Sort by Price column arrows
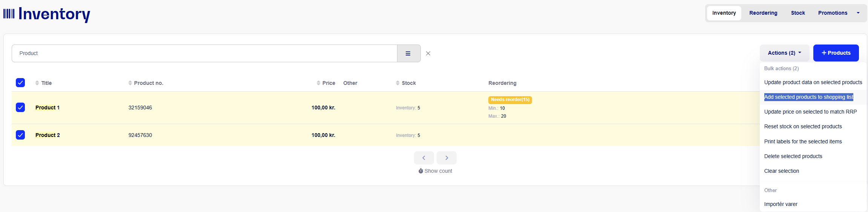The width and height of the screenshot is (868, 212). (319, 83)
